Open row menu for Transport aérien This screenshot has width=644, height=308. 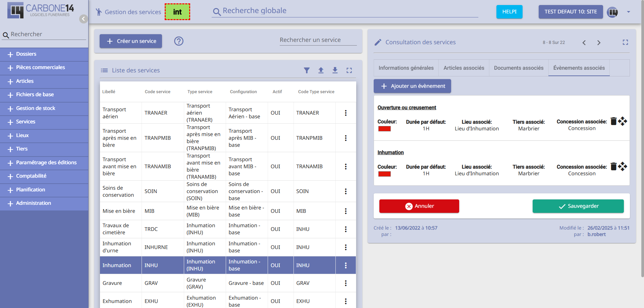coord(345,113)
